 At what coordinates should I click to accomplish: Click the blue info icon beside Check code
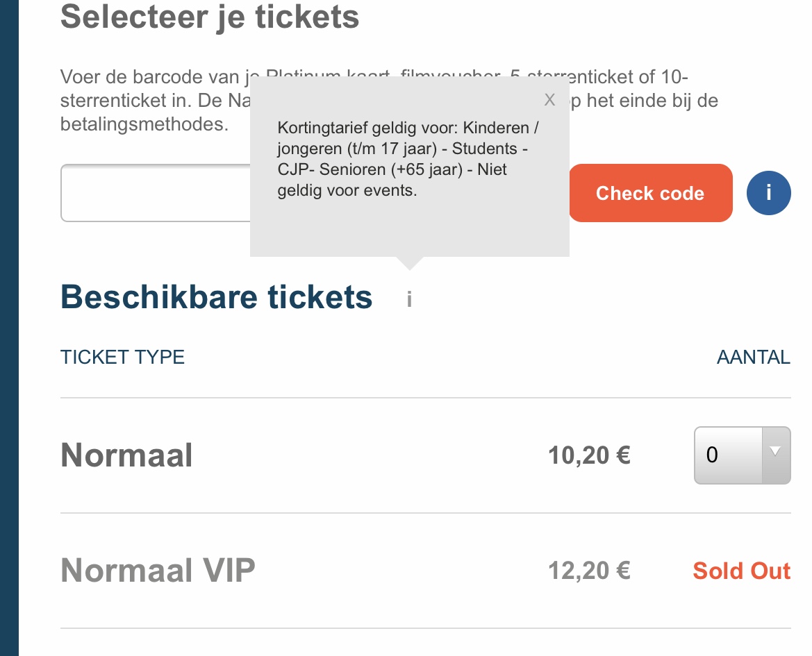point(768,193)
